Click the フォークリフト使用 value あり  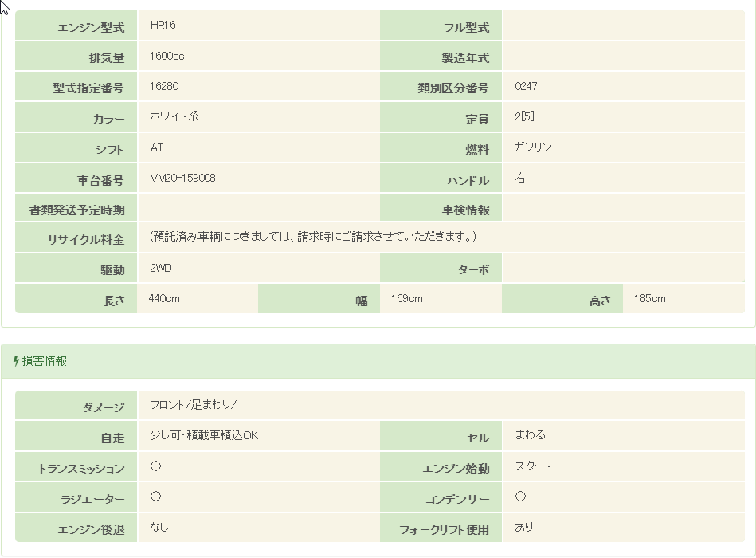(524, 527)
